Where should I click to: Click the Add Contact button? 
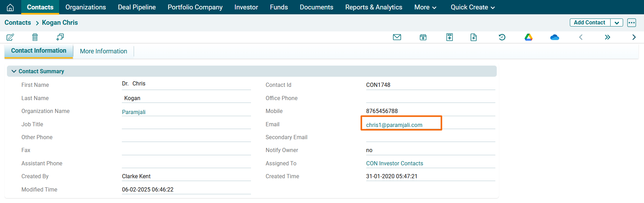tap(589, 23)
